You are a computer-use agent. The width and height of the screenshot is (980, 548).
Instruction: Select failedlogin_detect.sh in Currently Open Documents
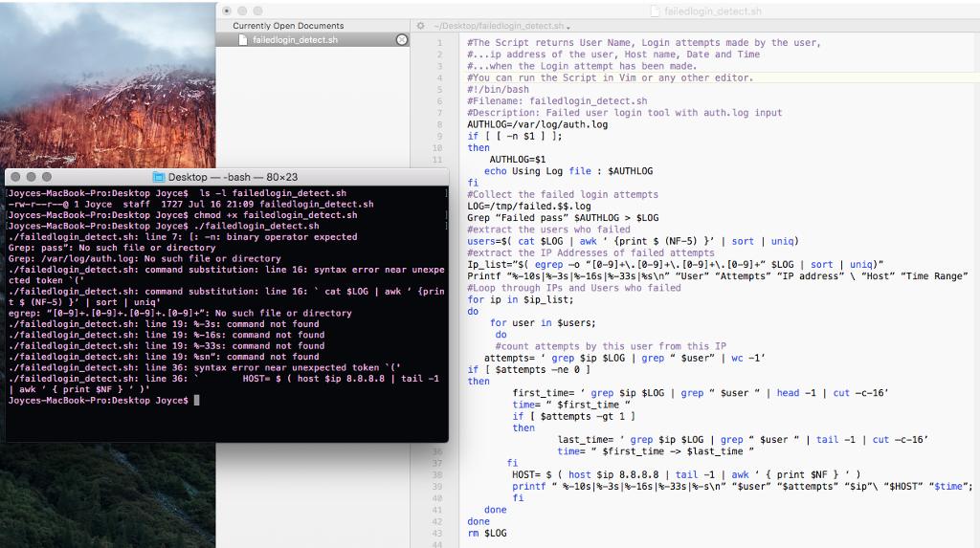point(313,39)
